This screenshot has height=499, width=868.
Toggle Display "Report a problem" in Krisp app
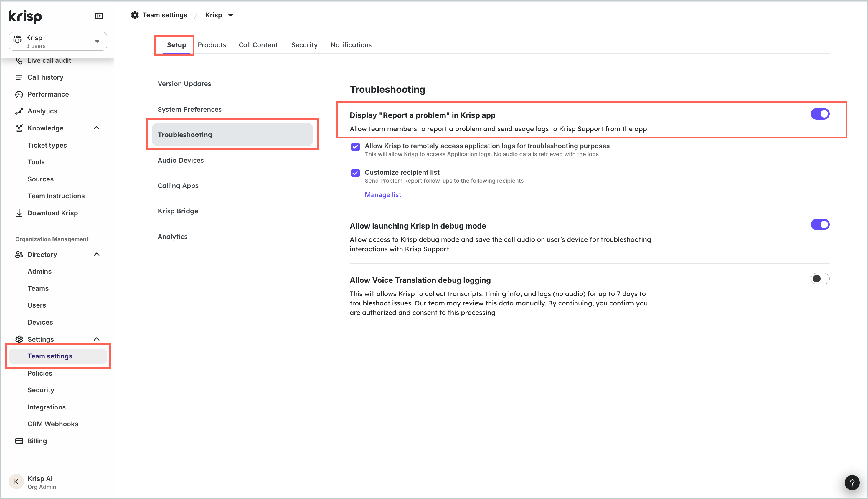click(x=820, y=114)
